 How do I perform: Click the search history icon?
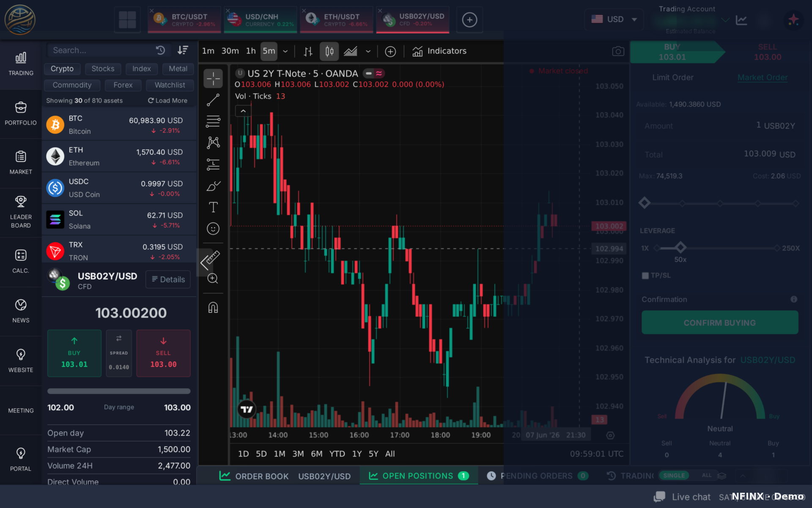[x=160, y=50]
